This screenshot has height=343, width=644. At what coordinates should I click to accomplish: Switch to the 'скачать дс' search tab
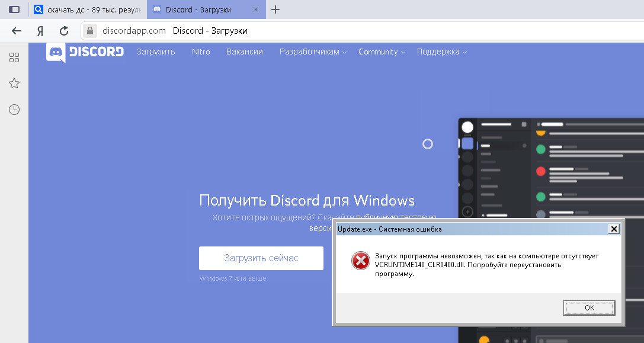pos(88,9)
